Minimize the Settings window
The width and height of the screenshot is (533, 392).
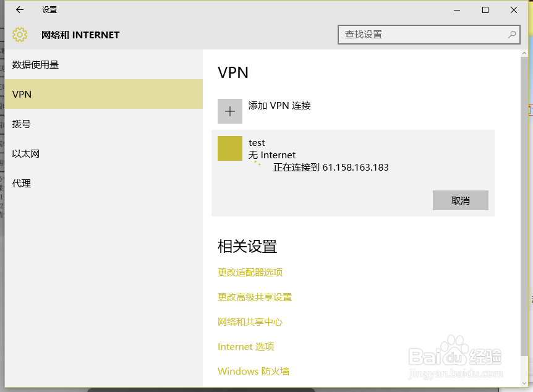457,10
